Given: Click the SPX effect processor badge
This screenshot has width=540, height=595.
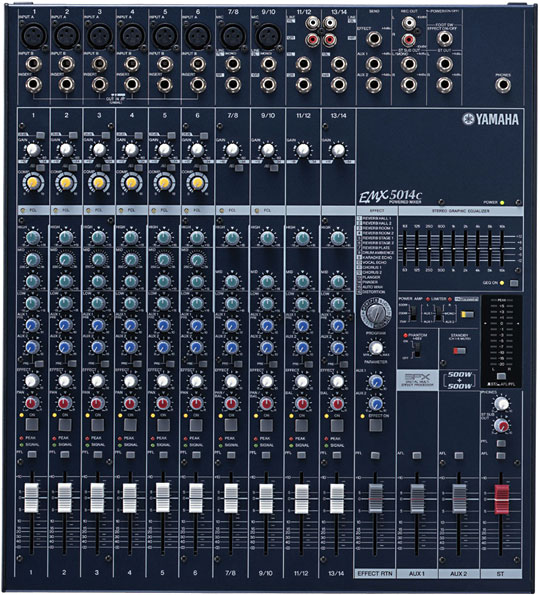Looking at the screenshot, I should (x=417, y=380).
